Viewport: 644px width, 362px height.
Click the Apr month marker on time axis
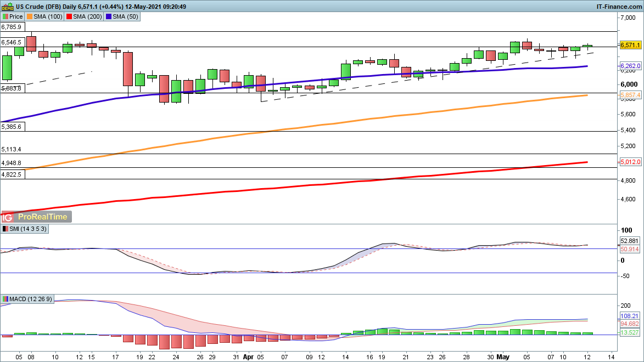click(x=248, y=357)
